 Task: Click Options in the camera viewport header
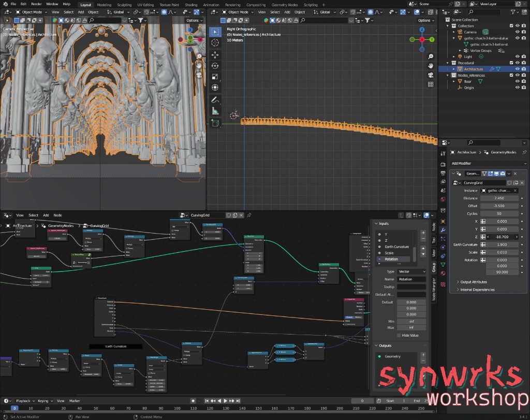click(x=194, y=20)
